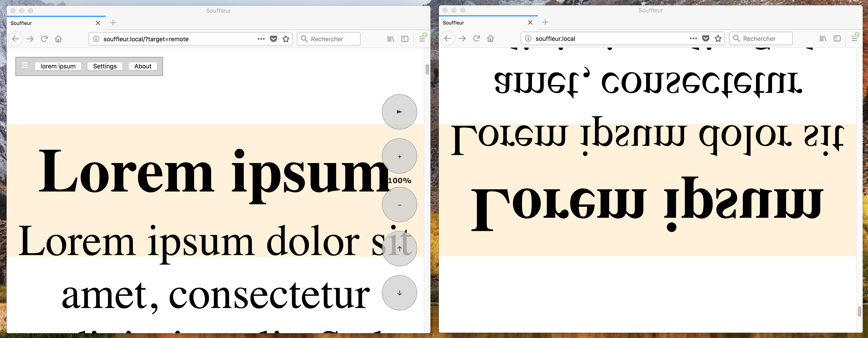Image resolution: width=868 pixels, height=338 pixels.
Task: Toggle the hamburger menu in gray toolbar
Action: click(x=25, y=65)
